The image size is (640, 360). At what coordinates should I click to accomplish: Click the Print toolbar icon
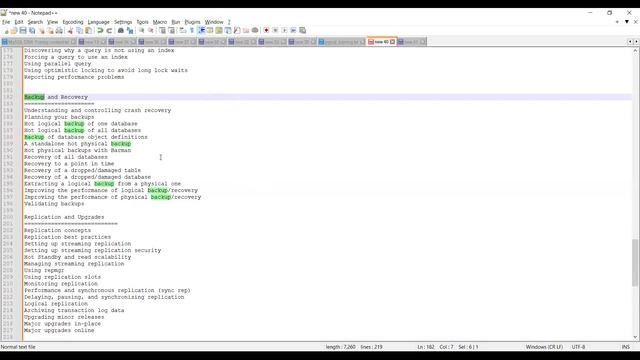pos(59,31)
